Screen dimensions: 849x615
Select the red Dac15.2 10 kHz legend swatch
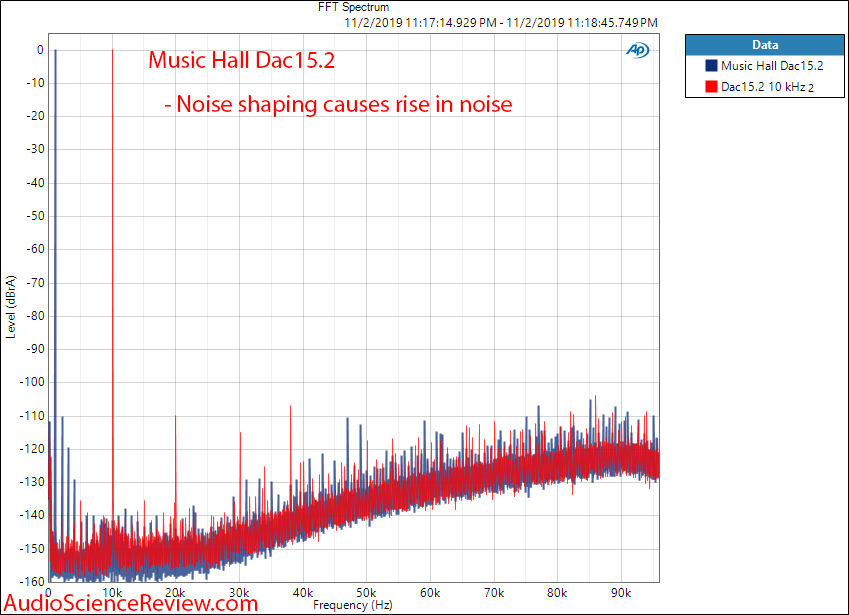[711, 86]
